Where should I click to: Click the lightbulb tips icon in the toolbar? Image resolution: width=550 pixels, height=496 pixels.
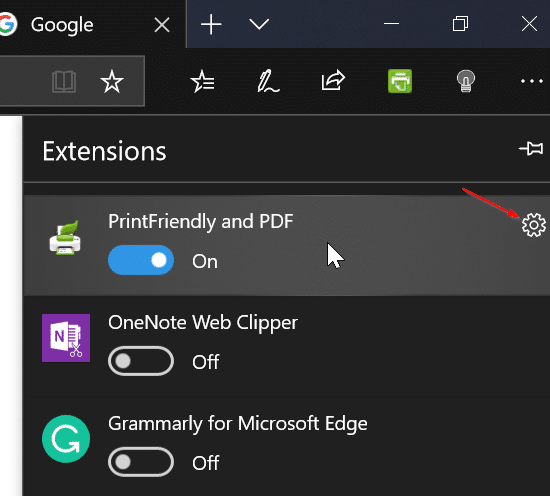click(x=466, y=81)
